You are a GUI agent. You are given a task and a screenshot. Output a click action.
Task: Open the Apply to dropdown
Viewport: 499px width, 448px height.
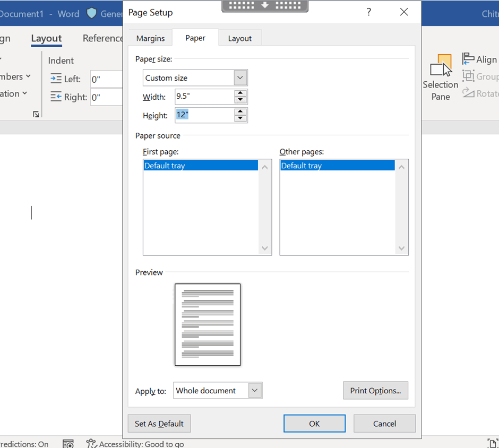255,391
